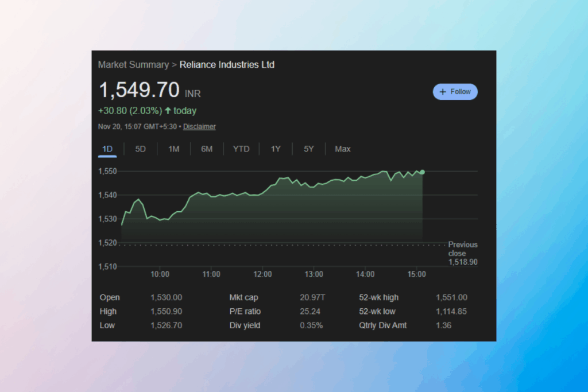Select the Max time range tab
This screenshot has width=588, height=392.
tap(342, 149)
